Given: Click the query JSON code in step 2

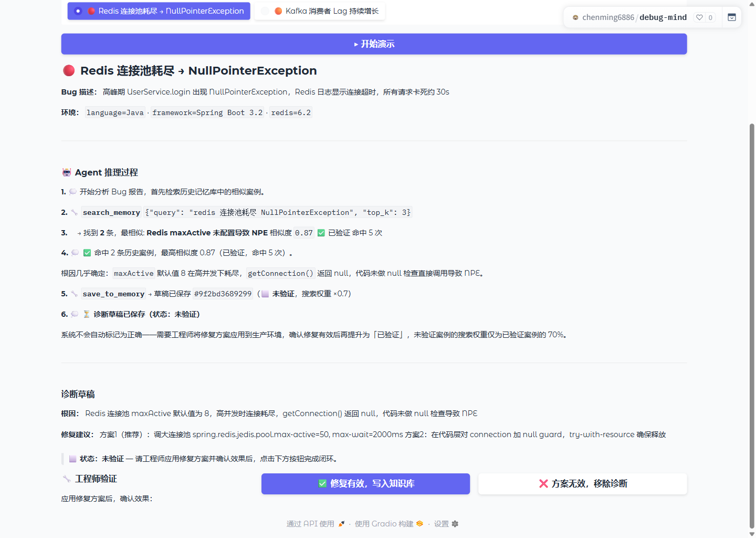Looking at the screenshot, I should 278,212.
